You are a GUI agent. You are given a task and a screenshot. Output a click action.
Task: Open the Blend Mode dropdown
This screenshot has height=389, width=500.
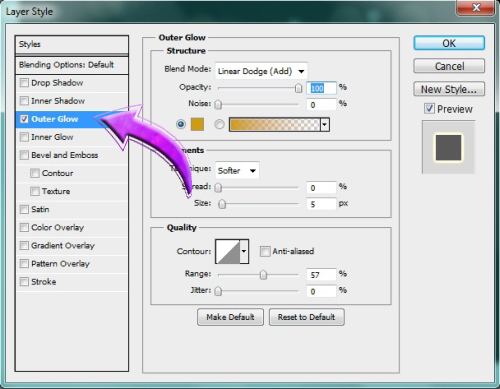point(261,71)
